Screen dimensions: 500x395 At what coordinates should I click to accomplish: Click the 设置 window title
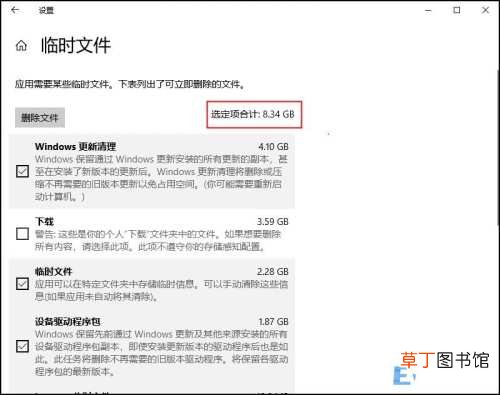[46, 11]
